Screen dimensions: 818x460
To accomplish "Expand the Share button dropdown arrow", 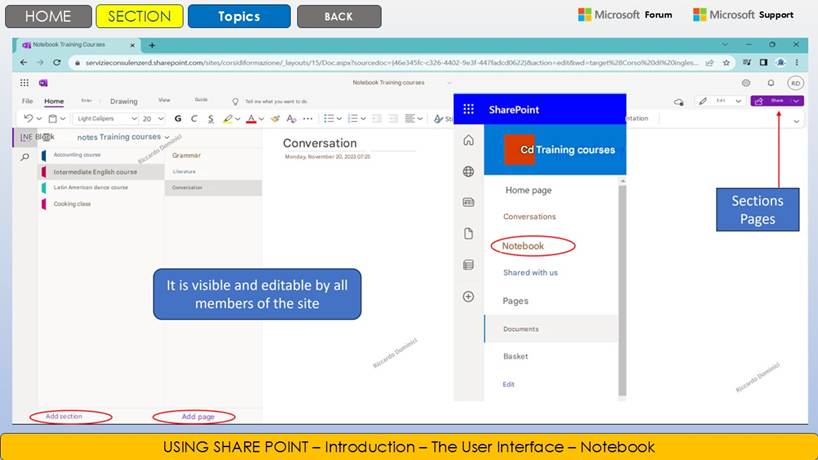I will pyautogui.click(x=796, y=101).
